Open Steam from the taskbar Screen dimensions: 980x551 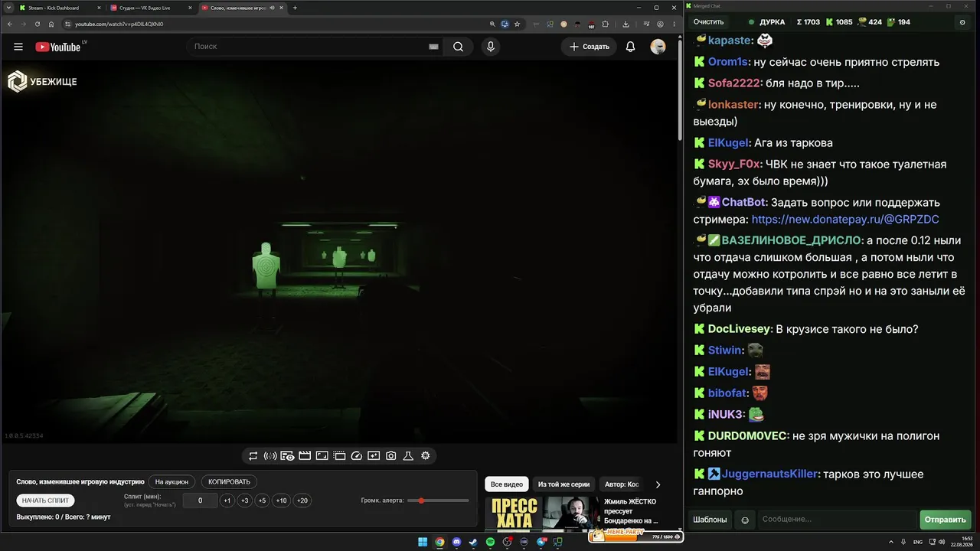pos(473,543)
